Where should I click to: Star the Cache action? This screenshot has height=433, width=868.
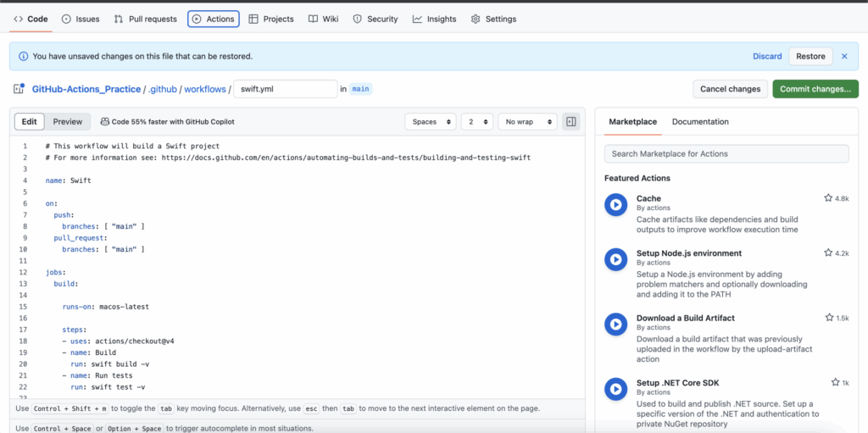(828, 198)
